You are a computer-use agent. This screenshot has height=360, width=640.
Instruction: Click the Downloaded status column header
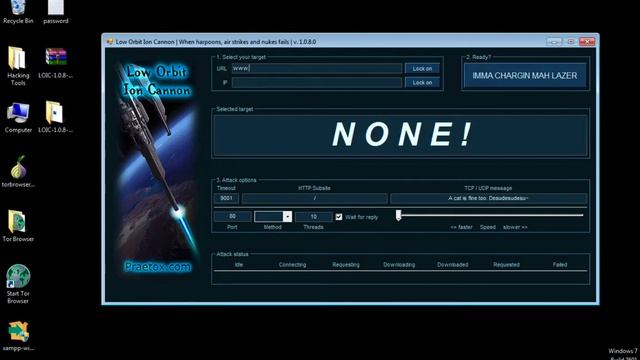click(453, 264)
